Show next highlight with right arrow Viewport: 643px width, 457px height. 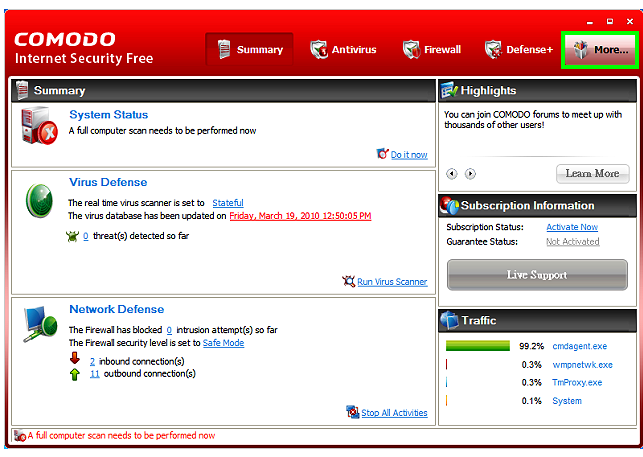pos(470,174)
